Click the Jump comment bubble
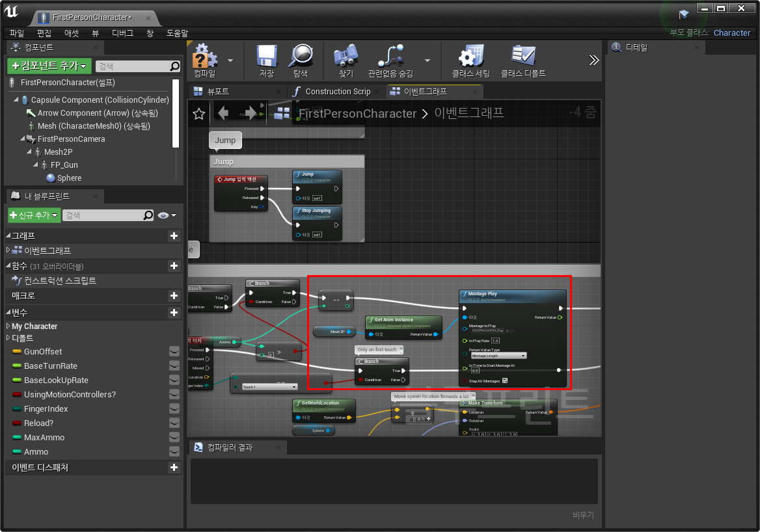This screenshot has height=532, width=760. (x=225, y=140)
